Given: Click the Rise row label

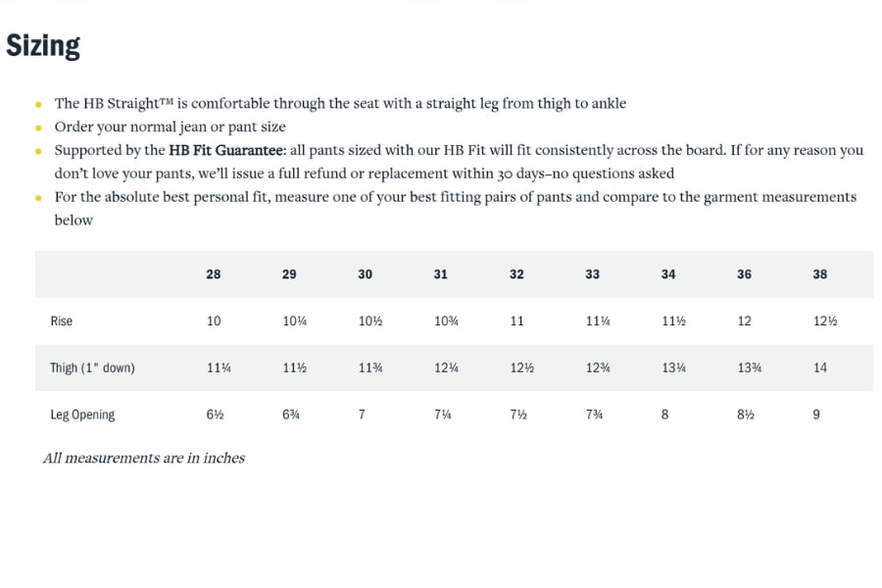Looking at the screenshot, I should tap(62, 320).
